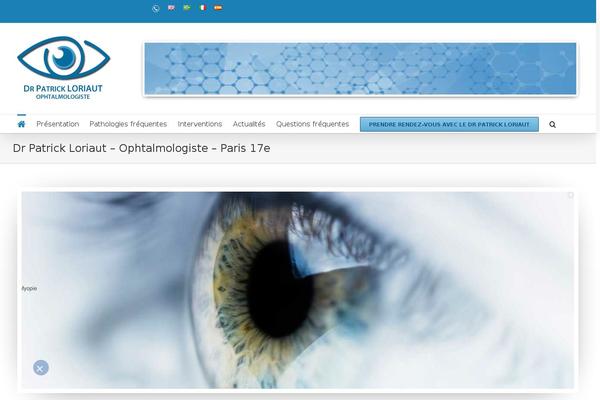Dismiss using the round X button on slider
Screen dimensions: 600x400
click(x=41, y=368)
